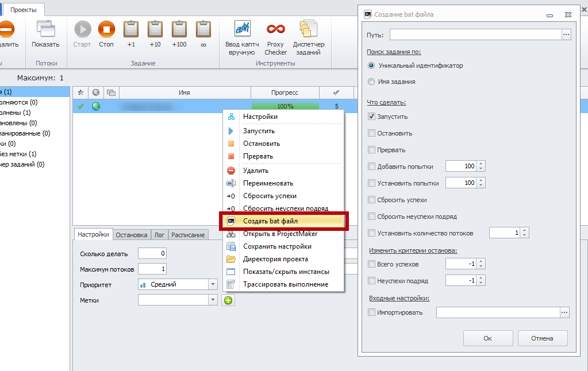Choose Настройки in context menu

283,117
